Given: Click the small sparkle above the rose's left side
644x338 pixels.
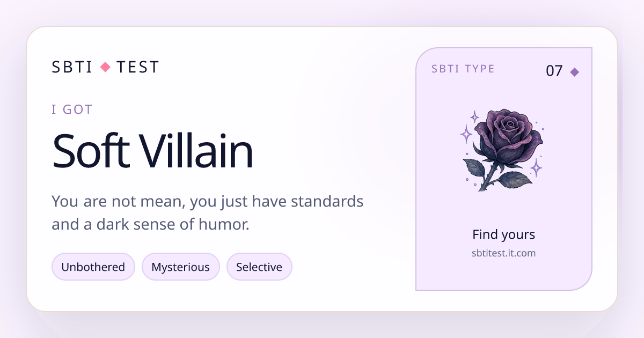Looking at the screenshot, I should pyautogui.click(x=474, y=116).
